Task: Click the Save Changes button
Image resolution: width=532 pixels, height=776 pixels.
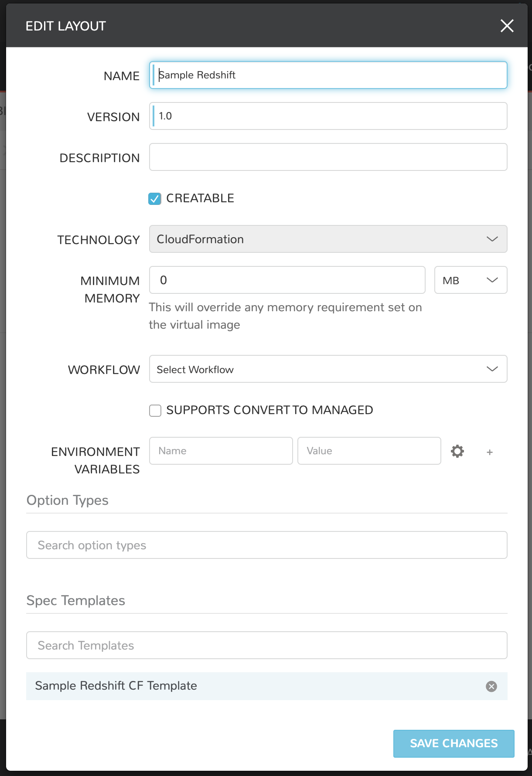Action: point(454,743)
